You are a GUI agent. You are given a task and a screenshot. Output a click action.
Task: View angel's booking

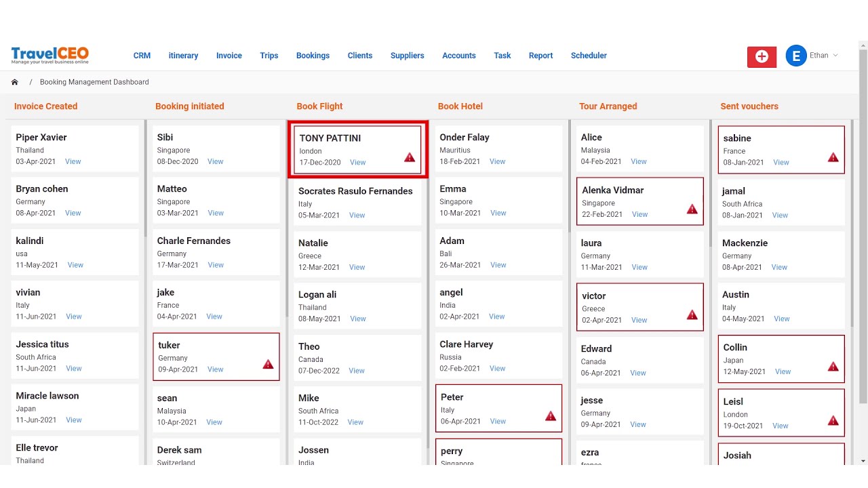497,317
